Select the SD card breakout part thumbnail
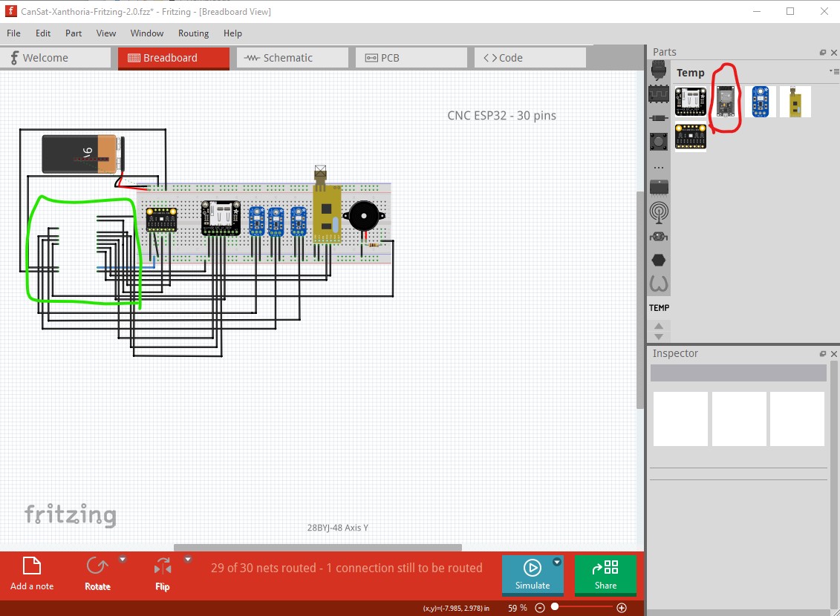This screenshot has width=840, height=616. [x=691, y=101]
